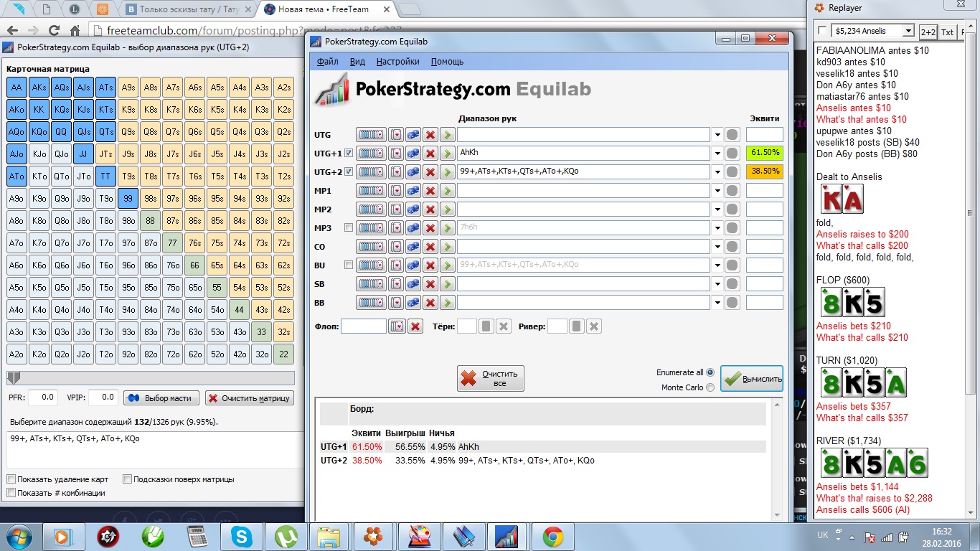Check 'Подсказки поверх матрицы' option
This screenshot has height=551, width=980.
pyautogui.click(x=127, y=479)
